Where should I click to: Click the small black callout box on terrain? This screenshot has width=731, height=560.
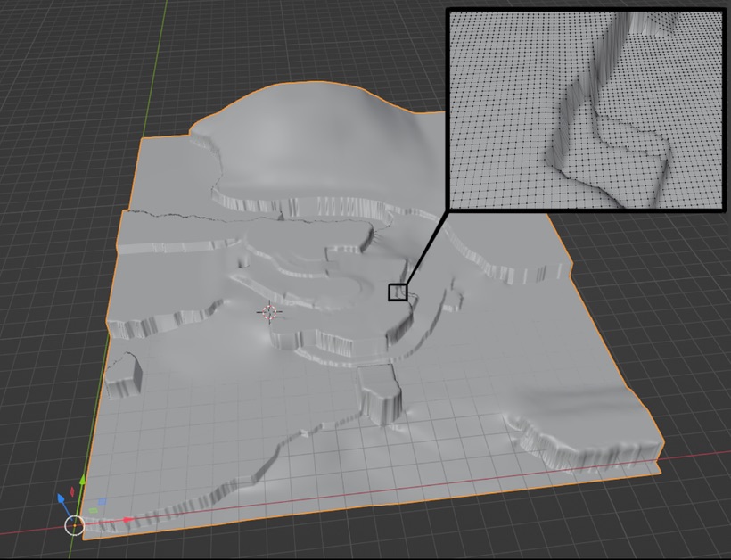(398, 292)
